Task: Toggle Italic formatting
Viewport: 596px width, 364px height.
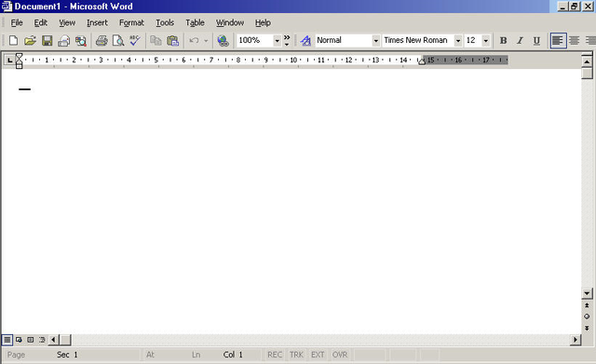Action: (x=520, y=40)
